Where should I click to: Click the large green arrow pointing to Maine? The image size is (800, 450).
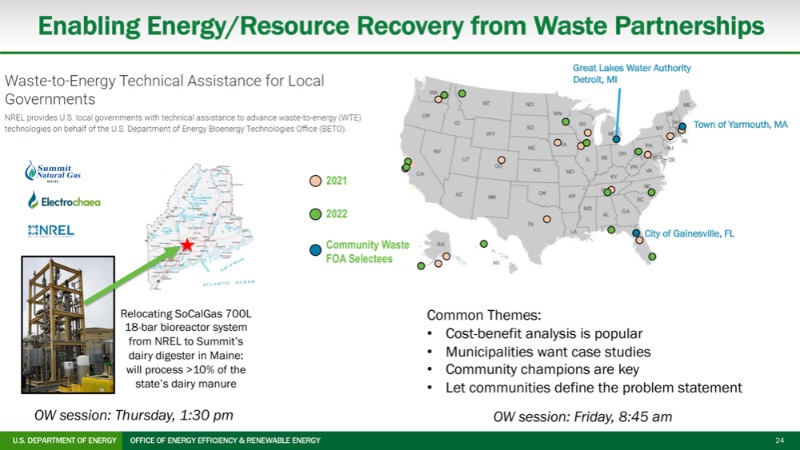coord(130,276)
